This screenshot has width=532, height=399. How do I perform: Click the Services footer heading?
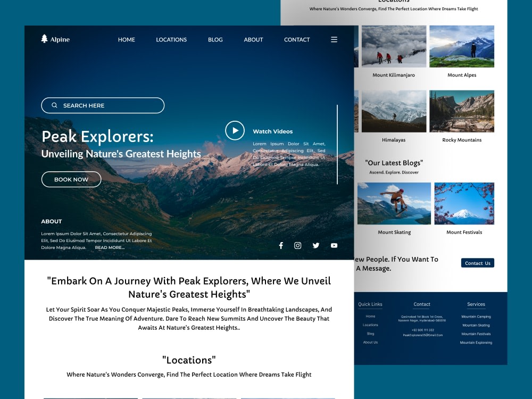476,304
